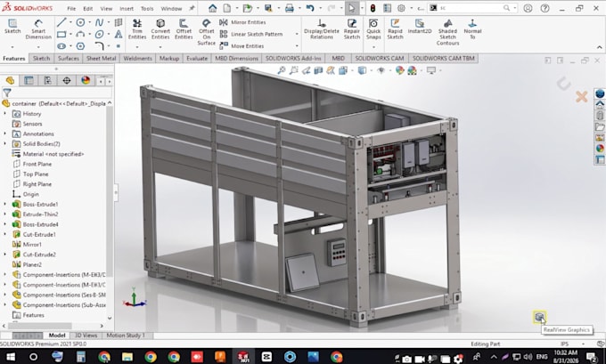
Task: Click Mirror Entities command
Action: click(x=242, y=22)
